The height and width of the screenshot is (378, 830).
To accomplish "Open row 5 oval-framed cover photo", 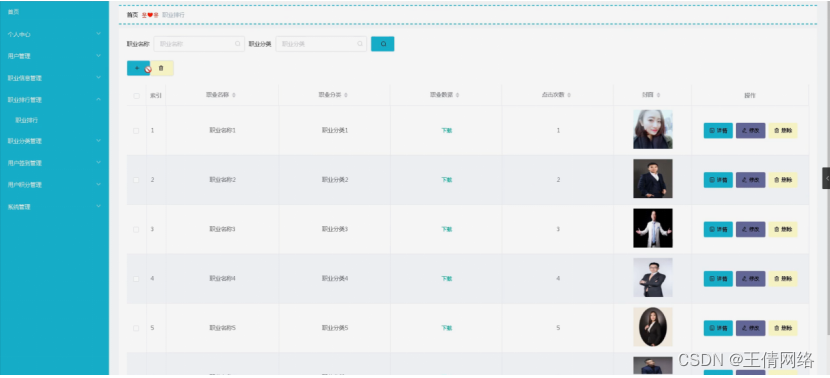I will click(653, 327).
